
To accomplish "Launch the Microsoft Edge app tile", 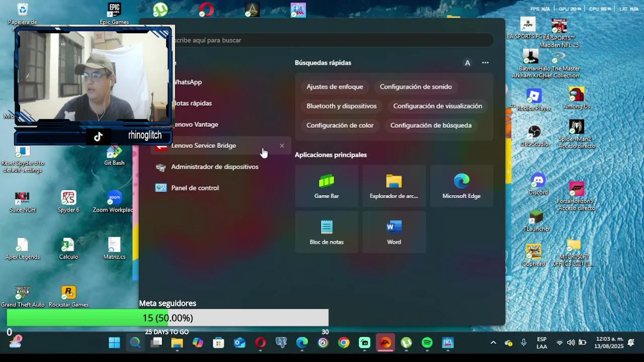I will pos(461,186).
